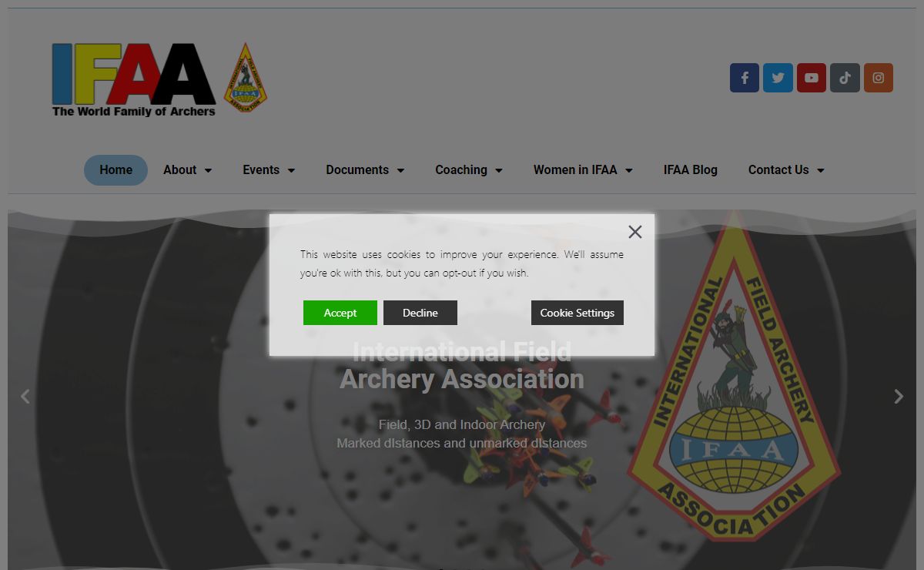Go to next slide with right arrow
This screenshot has height=570, width=924.
click(x=899, y=396)
